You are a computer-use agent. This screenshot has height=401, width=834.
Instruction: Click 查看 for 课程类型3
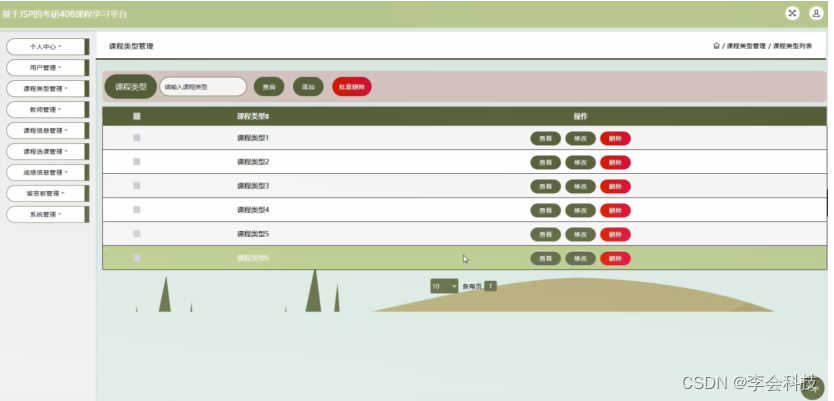pos(546,186)
